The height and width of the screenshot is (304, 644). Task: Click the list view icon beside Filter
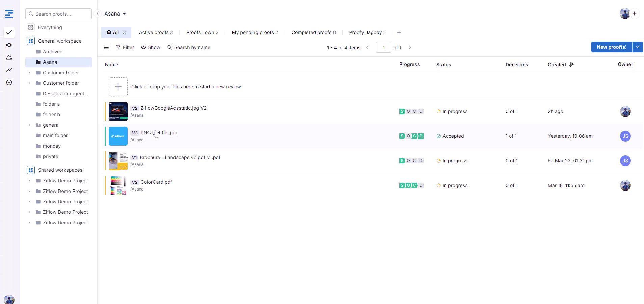point(106,47)
